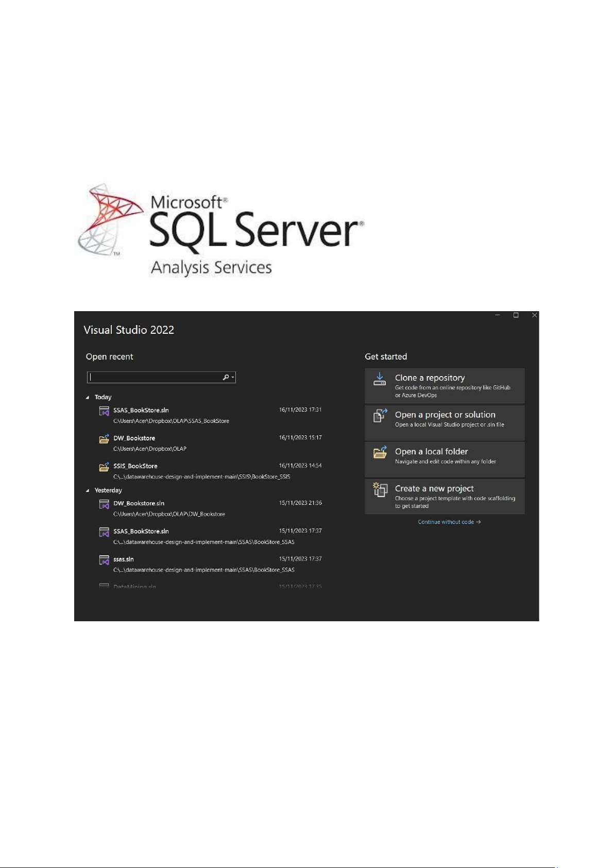Screen dimensions: 614x868
Task: Click the Open a project or solution button
Action: pyautogui.click(x=445, y=423)
